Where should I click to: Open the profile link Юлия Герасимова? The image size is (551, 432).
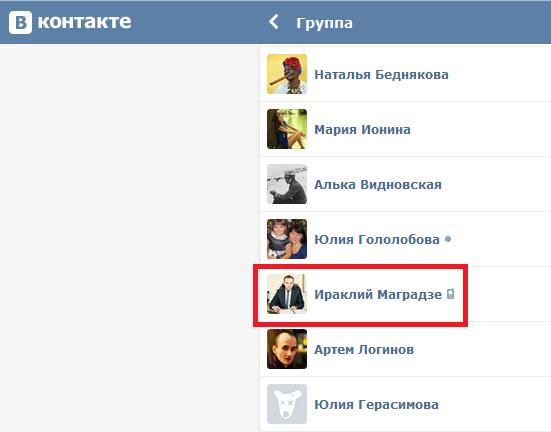click(x=376, y=405)
